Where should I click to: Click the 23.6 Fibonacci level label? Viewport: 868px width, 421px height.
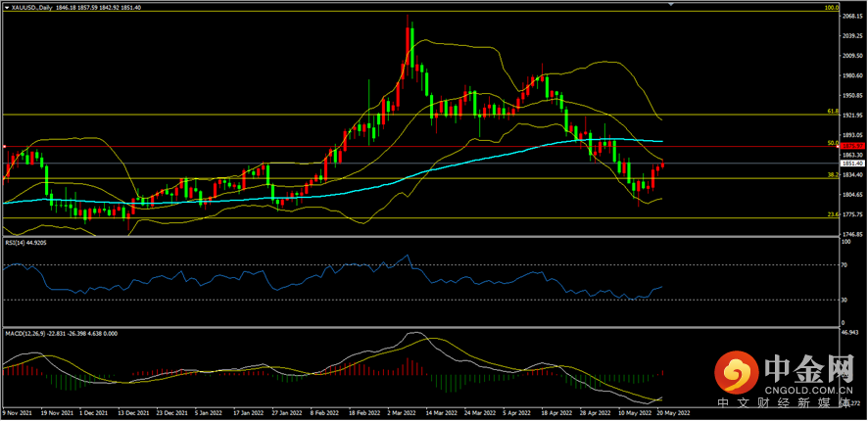click(x=832, y=215)
